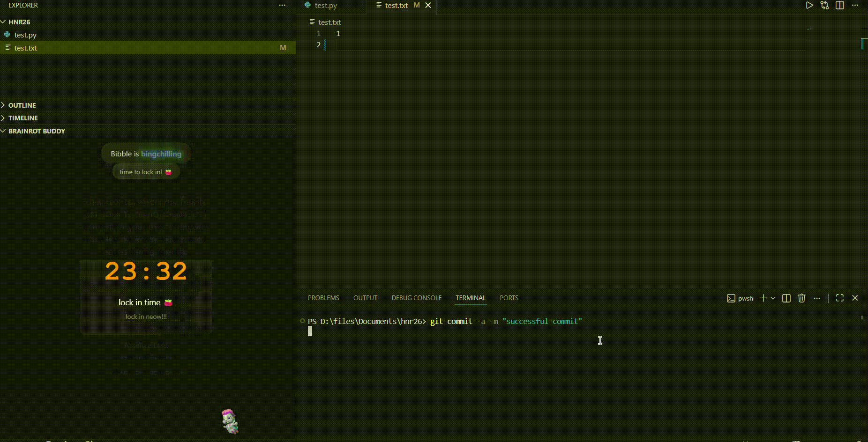Image resolution: width=868 pixels, height=442 pixels.
Task: Open terminal panel more actions ellipsis
Action: coord(817,298)
